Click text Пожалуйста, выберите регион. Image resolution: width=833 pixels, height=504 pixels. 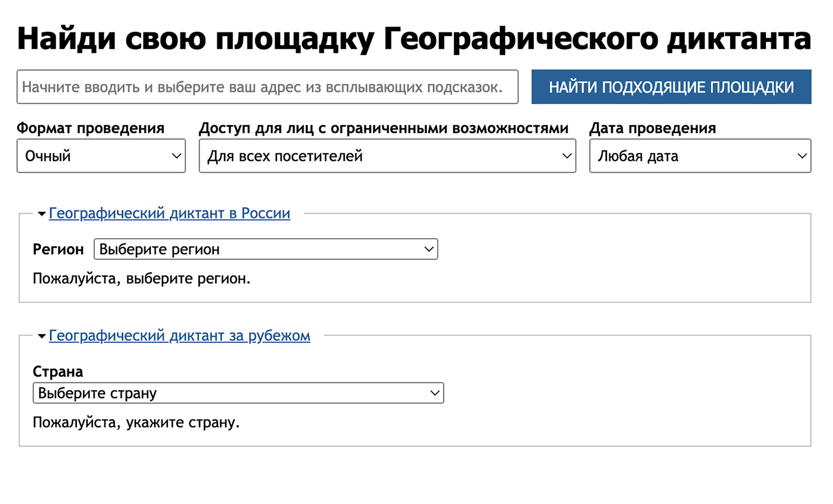click(141, 278)
